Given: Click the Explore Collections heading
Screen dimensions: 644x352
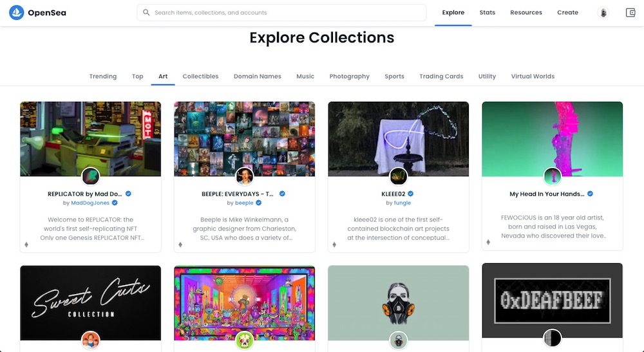Looking at the screenshot, I should pyautogui.click(x=322, y=38).
